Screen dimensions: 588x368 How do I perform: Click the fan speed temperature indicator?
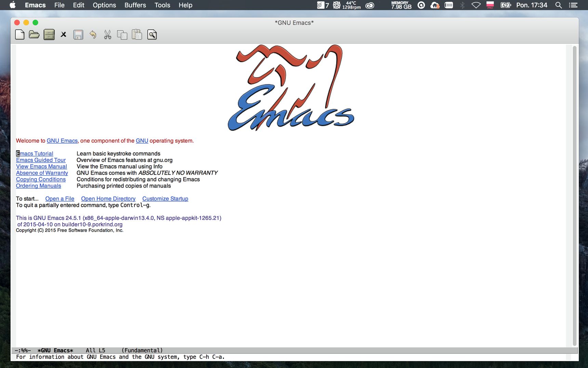(x=347, y=5)
